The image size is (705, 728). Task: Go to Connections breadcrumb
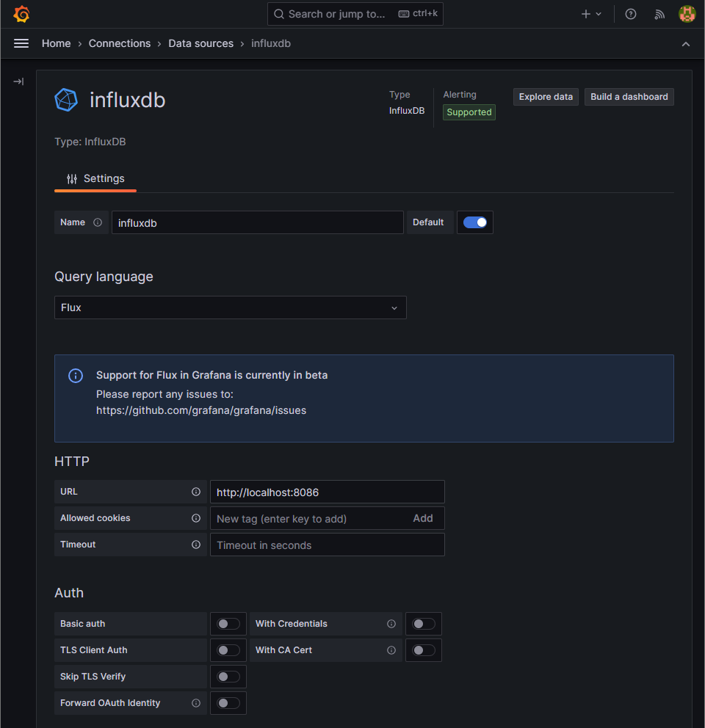(120, 43)
